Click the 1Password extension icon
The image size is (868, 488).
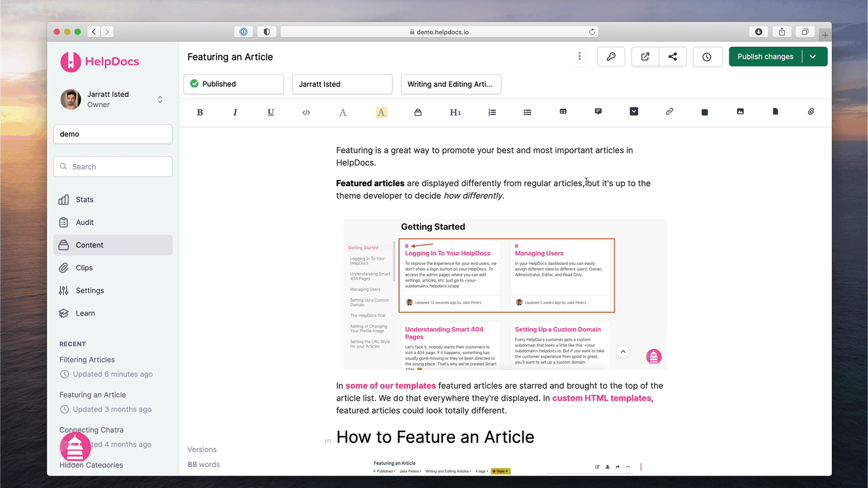click(244, 32)
